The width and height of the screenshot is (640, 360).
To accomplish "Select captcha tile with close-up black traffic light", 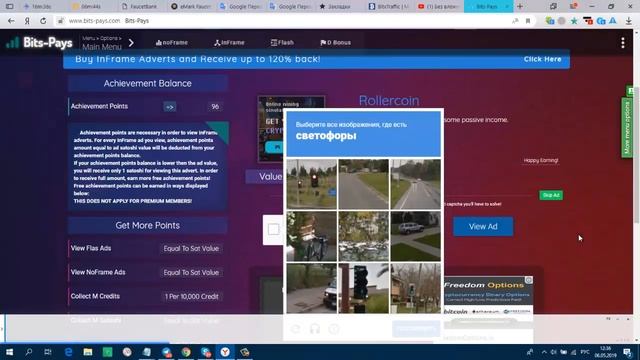I will point(363,288).
